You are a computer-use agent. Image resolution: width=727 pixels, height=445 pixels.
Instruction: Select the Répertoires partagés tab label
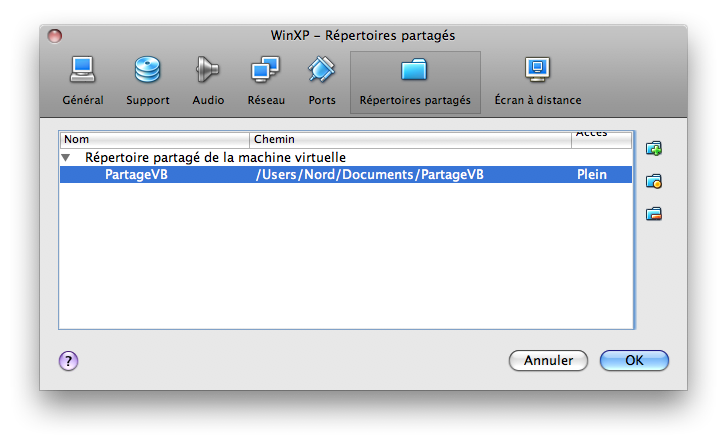[x=415, y=100]
